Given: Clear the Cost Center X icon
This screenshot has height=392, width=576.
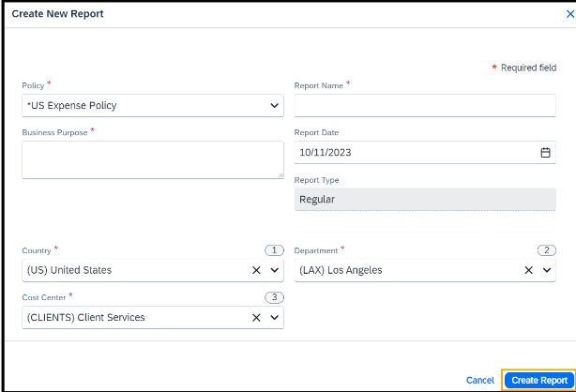Looking at the screenshot, I should tap(256, 317).
